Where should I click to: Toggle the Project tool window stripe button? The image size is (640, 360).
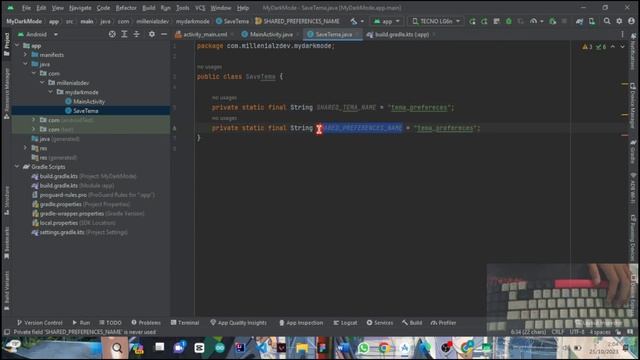(7, 44)
